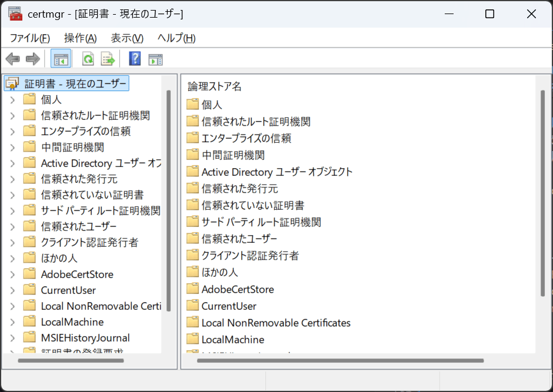Open the 表示(V) menu
The height and width of the screenshot is (392, 553).
[x=127, y=38]
